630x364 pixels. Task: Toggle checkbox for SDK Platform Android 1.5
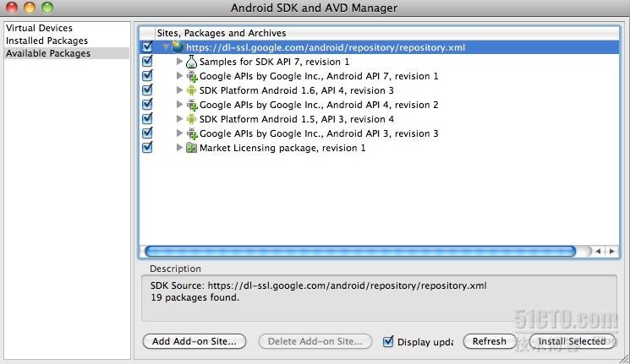click(x=147, y=119)
